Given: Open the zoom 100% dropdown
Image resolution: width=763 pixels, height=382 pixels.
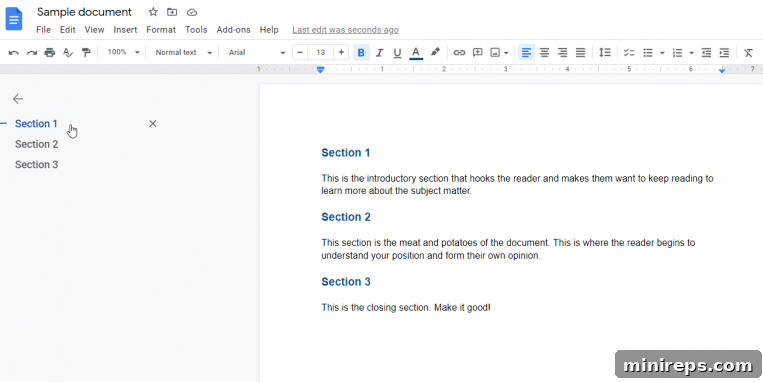Looking at the screenshot, I should point(123,52).
